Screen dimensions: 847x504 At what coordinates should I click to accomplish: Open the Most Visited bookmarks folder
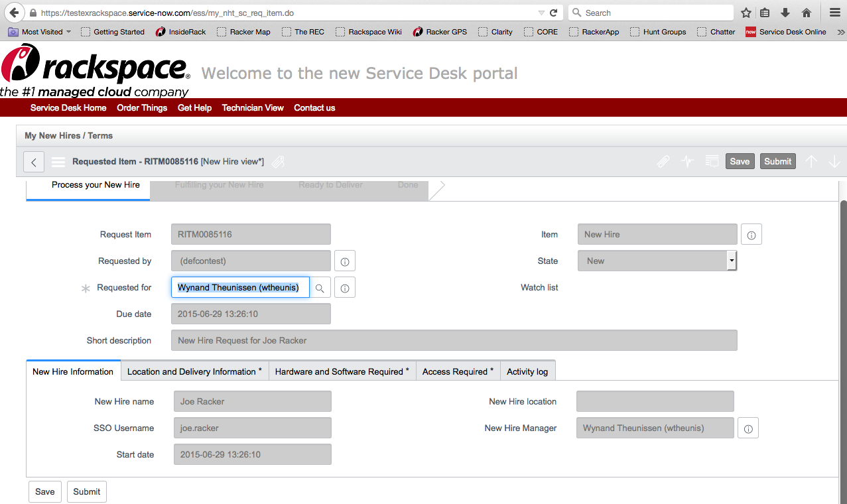click(x=39, y=32)
